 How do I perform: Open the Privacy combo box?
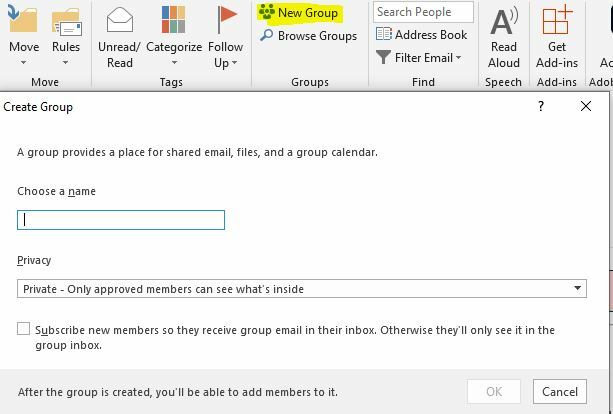(x=302, y=289)
